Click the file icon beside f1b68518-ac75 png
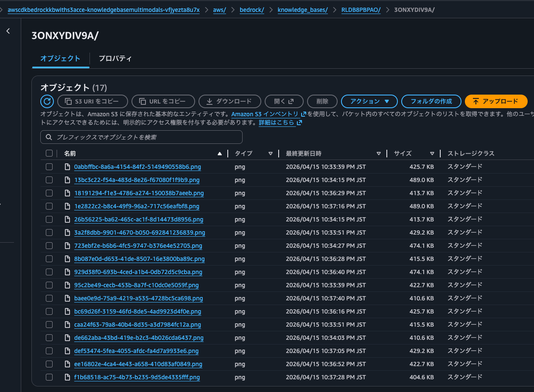Screen dimensions: 534x392 coord(67,377)
